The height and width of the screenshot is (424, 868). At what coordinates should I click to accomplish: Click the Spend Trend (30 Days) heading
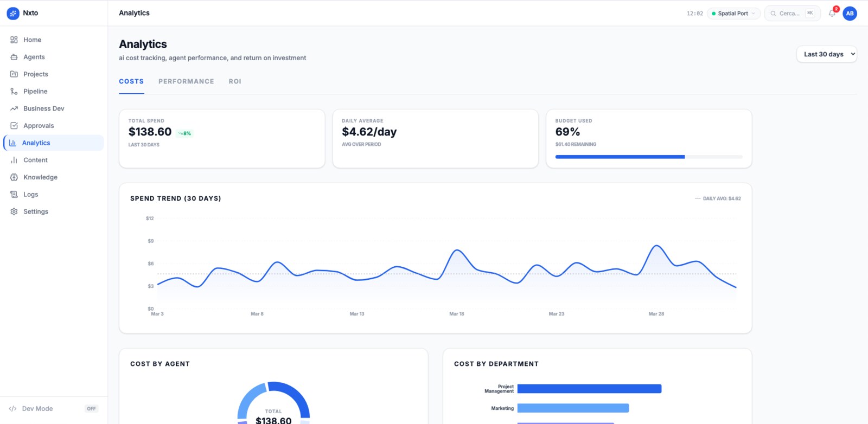(176, 198)
